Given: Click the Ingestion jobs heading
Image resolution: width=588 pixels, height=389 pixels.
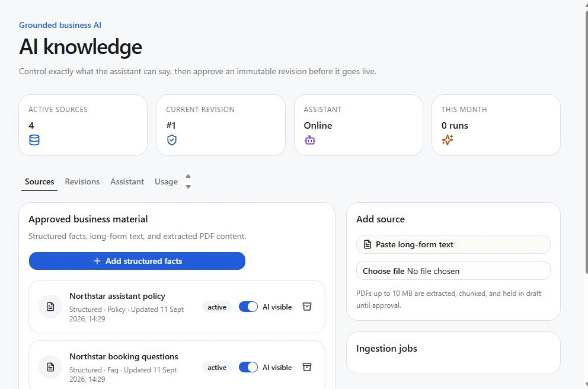Looking at the screenshot, I should [x=386, y=349].
